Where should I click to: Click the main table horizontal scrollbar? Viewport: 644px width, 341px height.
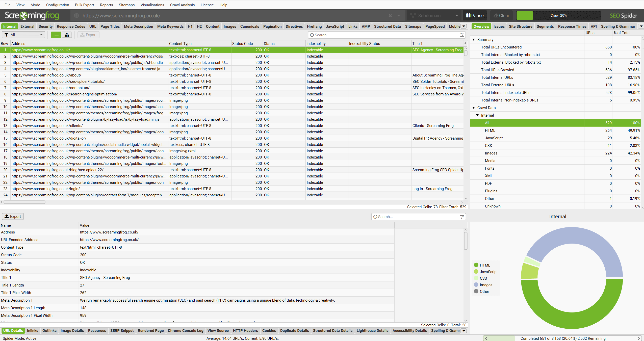[x=24, y=202]
